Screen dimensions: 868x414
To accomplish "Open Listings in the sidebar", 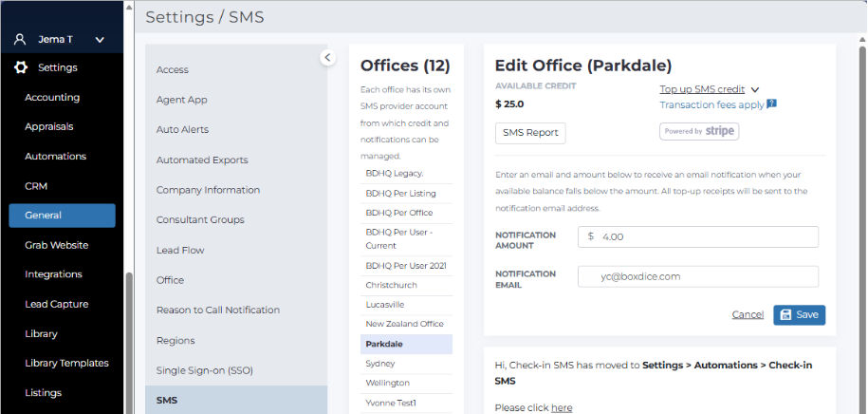I will point(44,393).
